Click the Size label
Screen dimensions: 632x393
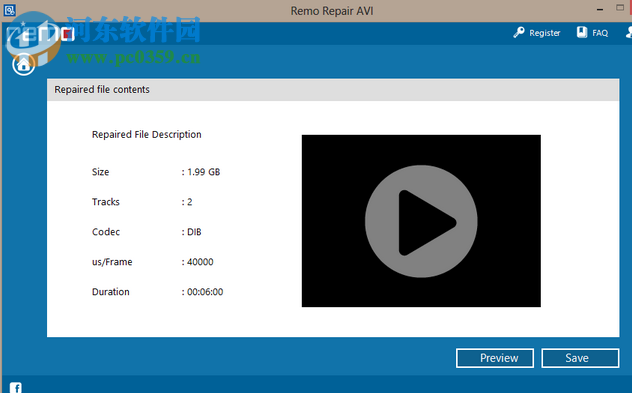pyautogui.click(x=100, y=172)
